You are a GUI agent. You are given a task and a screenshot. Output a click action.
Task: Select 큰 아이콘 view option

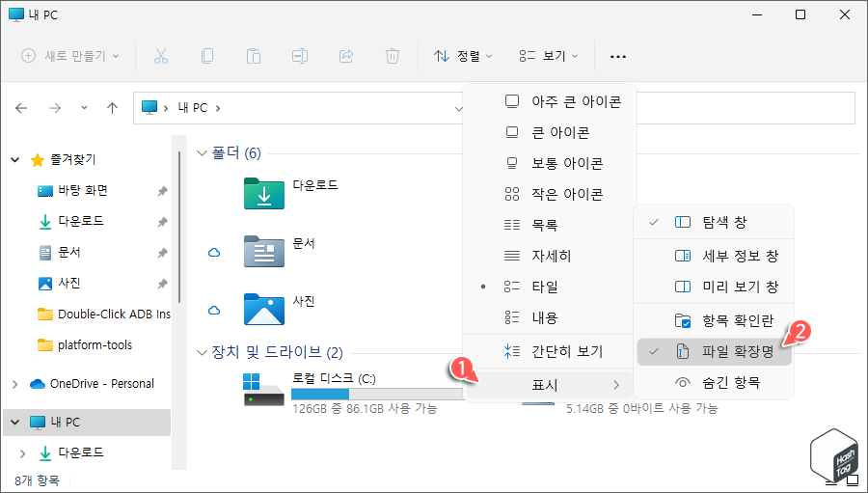tap(550, 132)
